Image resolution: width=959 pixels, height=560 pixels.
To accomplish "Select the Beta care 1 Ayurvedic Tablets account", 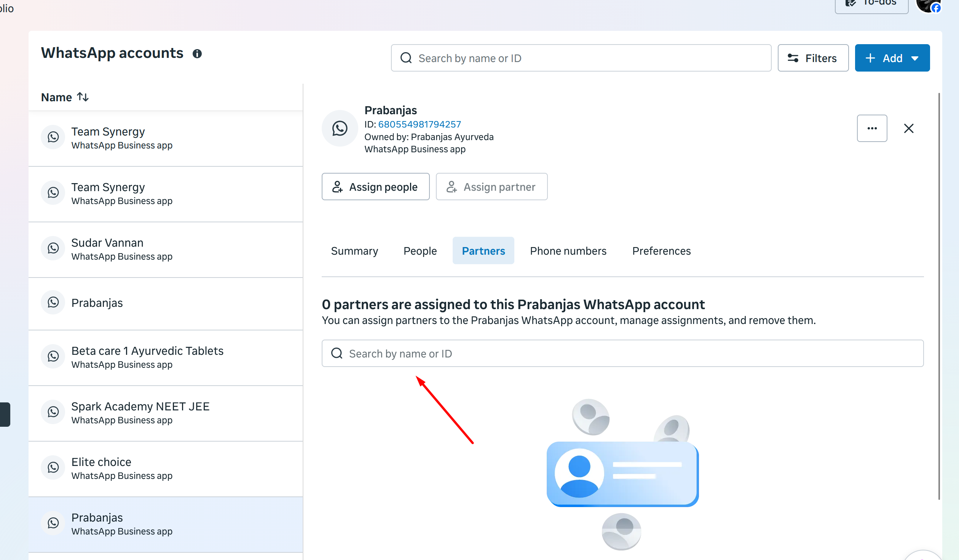I will point(166,358).
